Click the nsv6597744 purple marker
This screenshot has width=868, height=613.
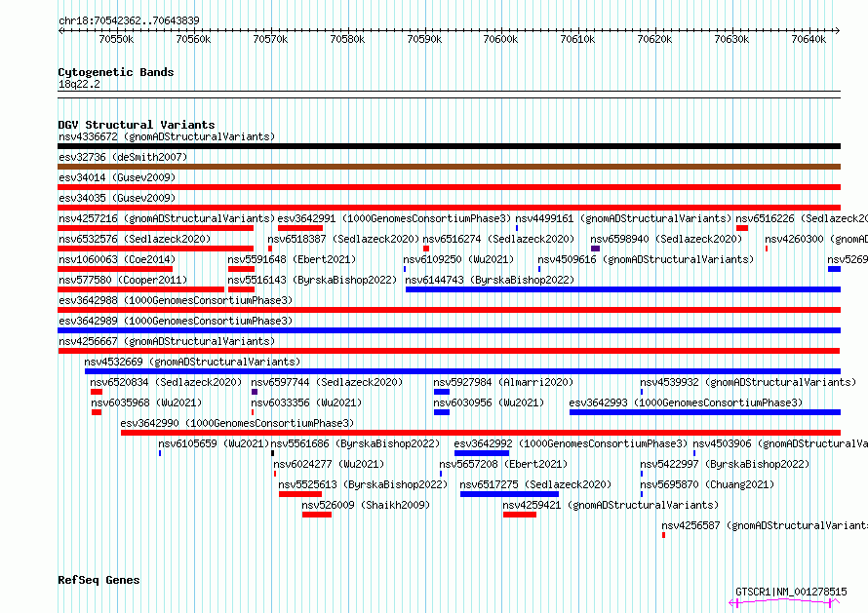pos(255,392)
